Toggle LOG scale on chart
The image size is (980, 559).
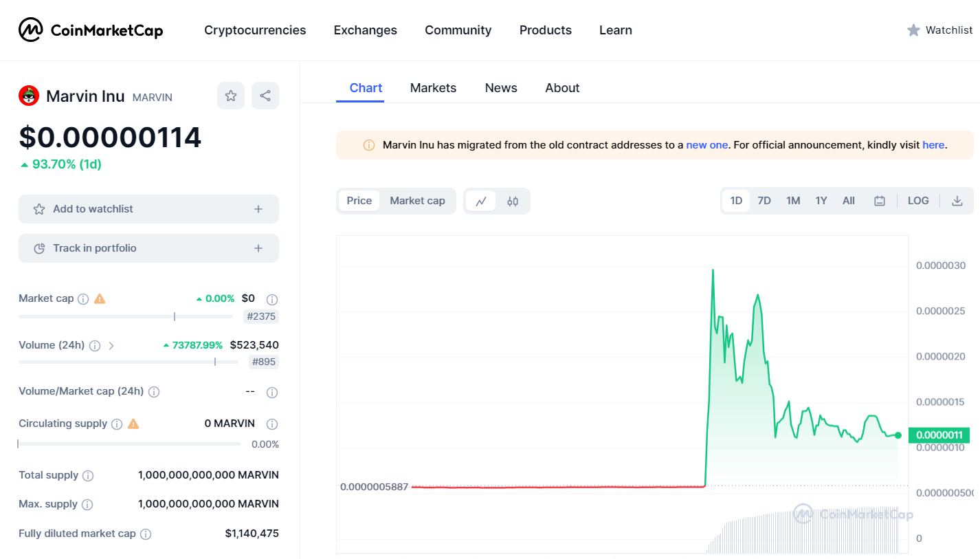click(x=918, y=201)
